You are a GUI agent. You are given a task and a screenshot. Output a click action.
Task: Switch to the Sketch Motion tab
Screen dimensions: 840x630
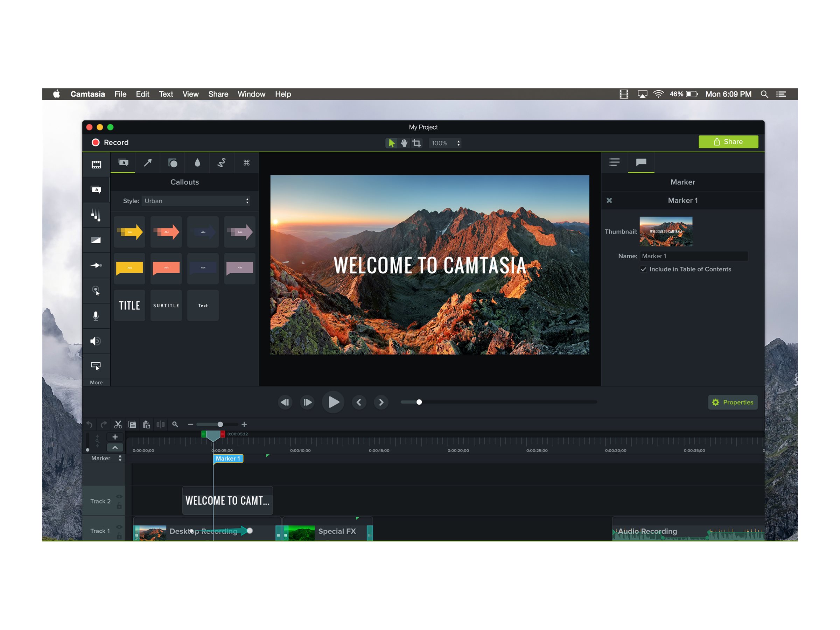tap(222, 163)
